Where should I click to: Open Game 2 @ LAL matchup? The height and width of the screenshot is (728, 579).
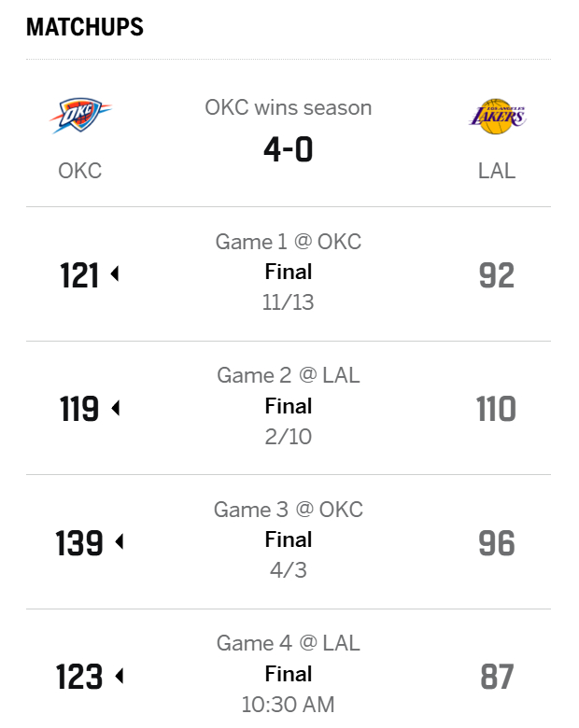click(x=289, y=375)
